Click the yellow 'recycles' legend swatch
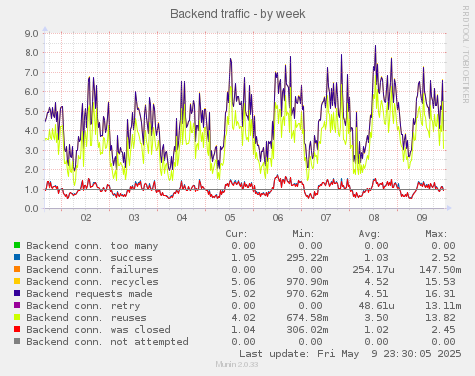The width and height of the screenshot is (475, 376). coord(17,281)
